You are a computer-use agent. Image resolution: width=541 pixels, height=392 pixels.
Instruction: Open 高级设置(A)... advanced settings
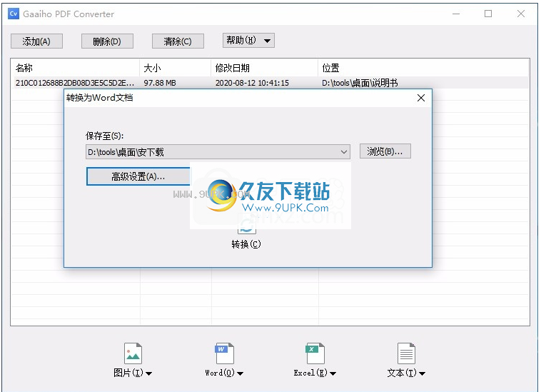(x=138, y=176)
